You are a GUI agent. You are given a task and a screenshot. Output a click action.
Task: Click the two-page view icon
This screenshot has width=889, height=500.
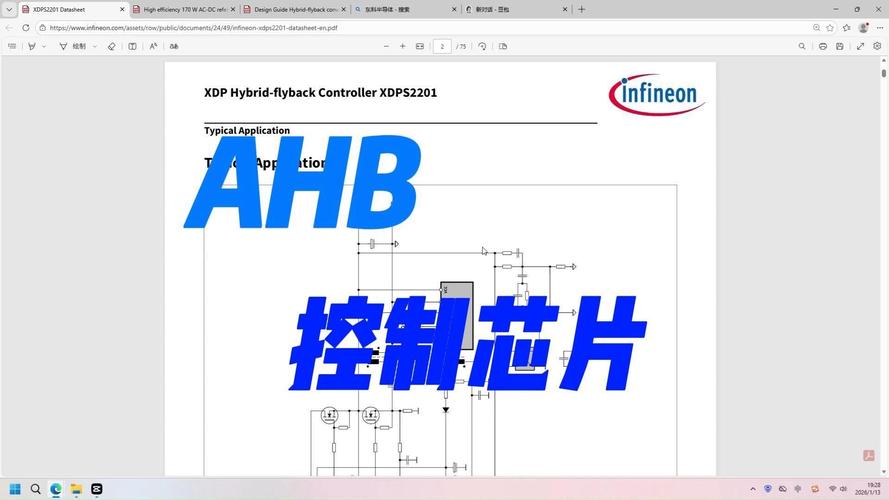[x=503, y=46]
